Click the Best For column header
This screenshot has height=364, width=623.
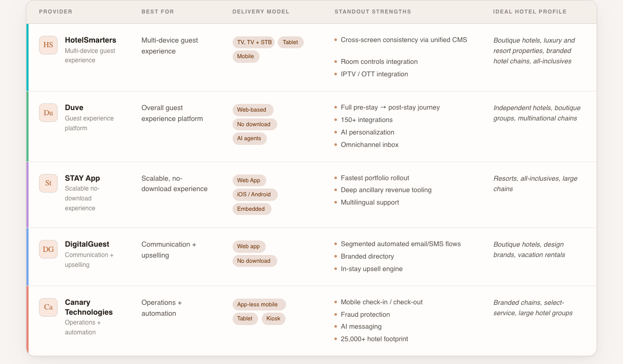158,12
